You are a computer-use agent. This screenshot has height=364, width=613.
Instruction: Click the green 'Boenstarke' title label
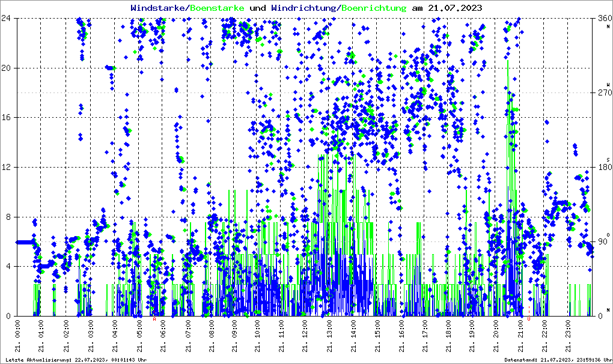point(217,8)
